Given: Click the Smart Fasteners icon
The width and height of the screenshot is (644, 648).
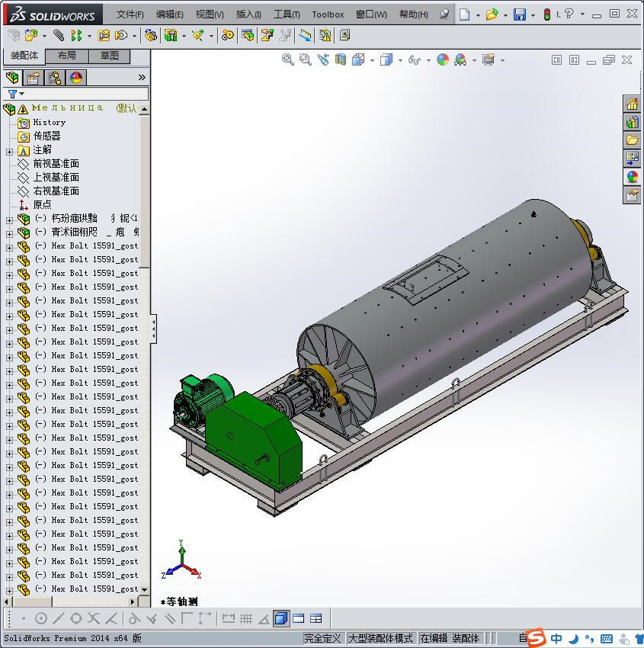Looking at the screenshot, I should point(104,36).
